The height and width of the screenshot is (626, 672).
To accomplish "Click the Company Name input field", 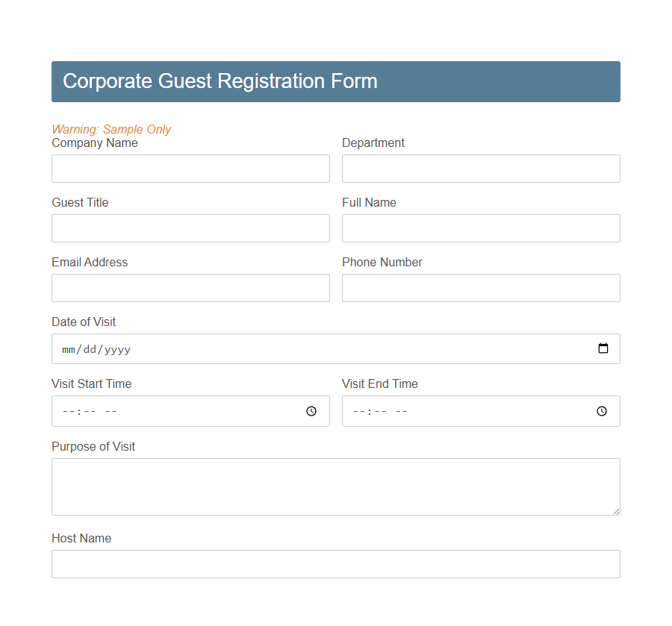I will tap(190, 169).
